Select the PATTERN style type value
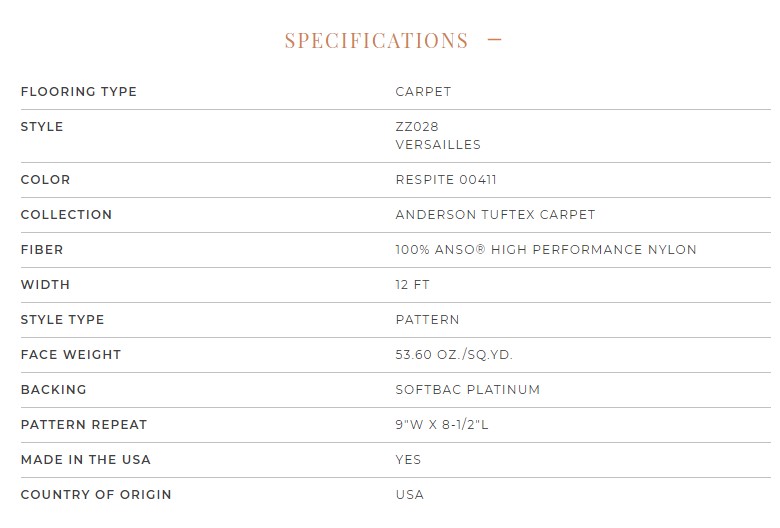Screen dimensions: 780x528 click(x=427, y=319)
